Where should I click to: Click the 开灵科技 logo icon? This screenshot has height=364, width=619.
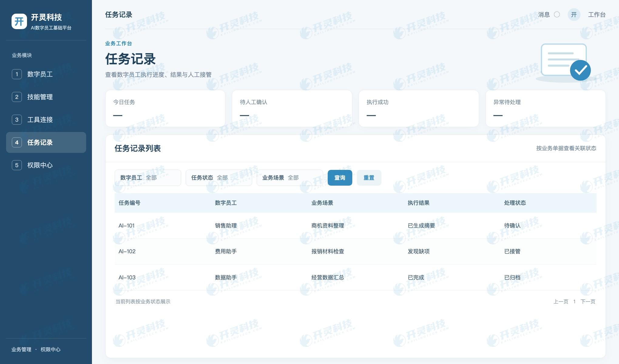tap(19, 21)
